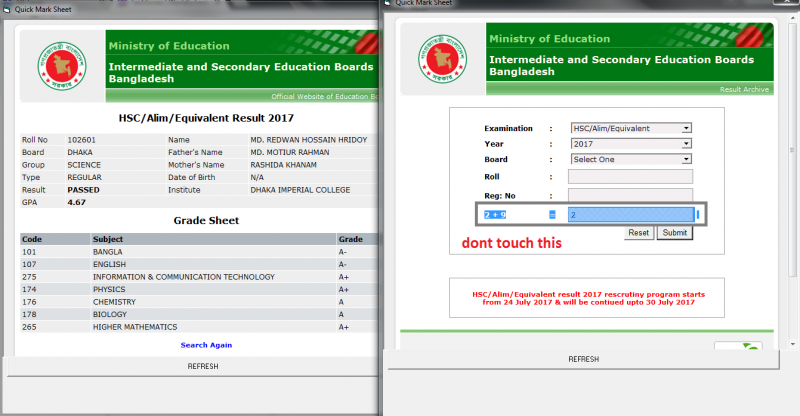Click the Quick Mark Sheet icon in left title bar
Viewport: 800px width, 416px height.
tap(7, 9)
